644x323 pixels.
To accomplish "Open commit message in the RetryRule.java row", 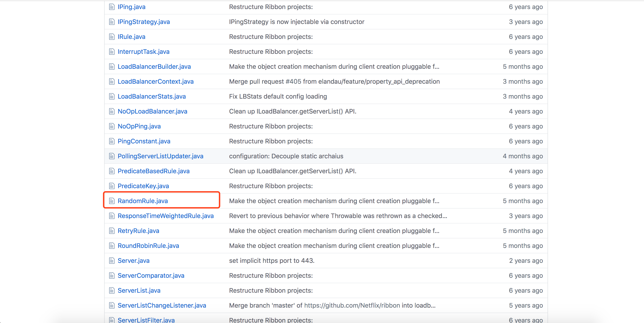I will tap(334, 231).
